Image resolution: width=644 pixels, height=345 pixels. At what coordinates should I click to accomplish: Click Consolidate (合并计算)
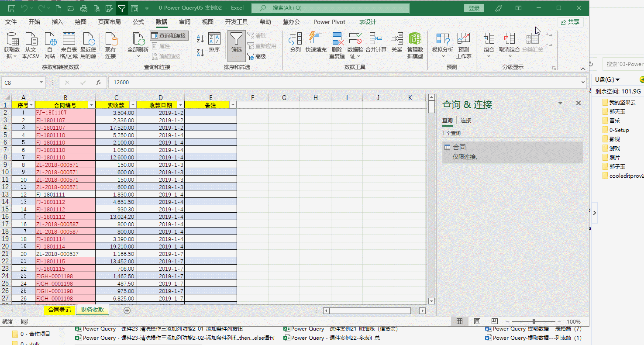pyautogui.click(x=376, y=43)
